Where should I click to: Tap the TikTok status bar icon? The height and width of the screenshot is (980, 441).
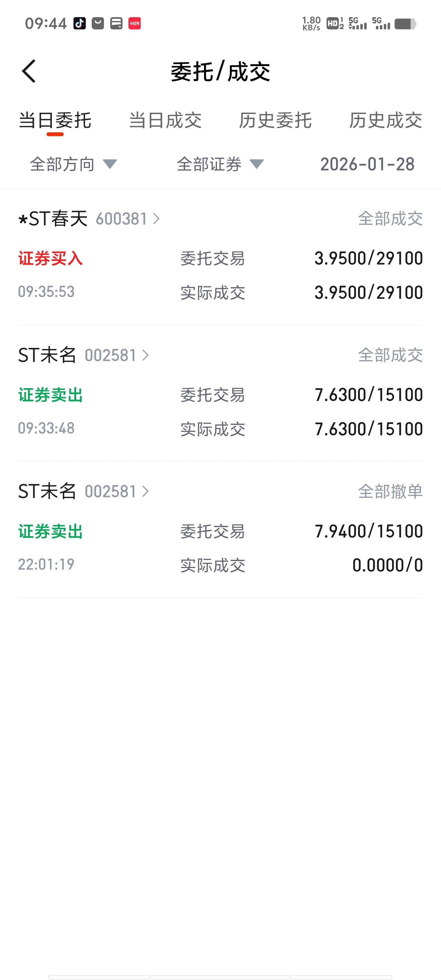coord(79,23)
